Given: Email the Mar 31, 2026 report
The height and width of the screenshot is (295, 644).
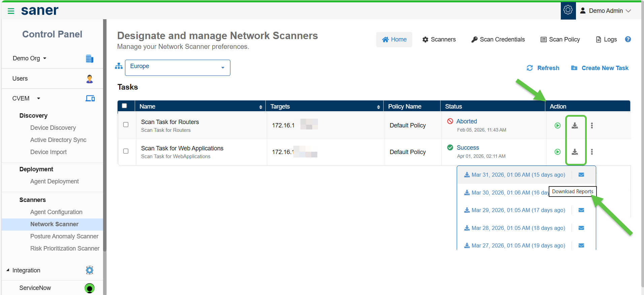Looking at the screenshot, I should coord(581,175).
